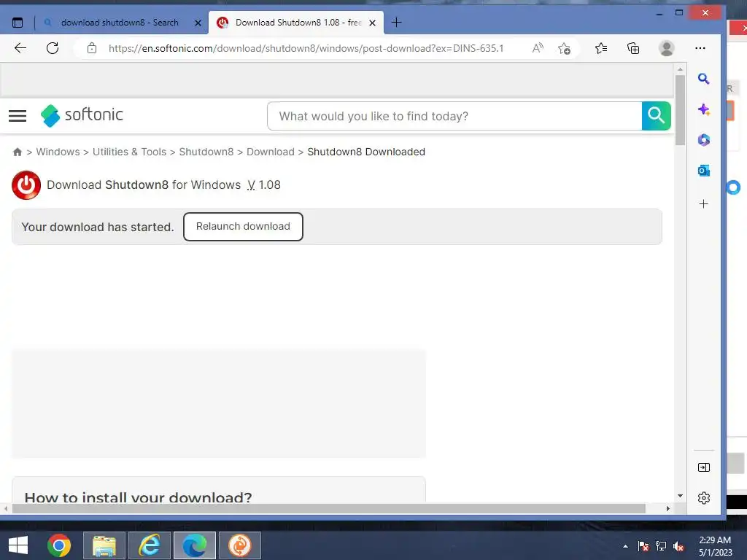
Task: Add a new sidebar app
Action: pos(704,204)
